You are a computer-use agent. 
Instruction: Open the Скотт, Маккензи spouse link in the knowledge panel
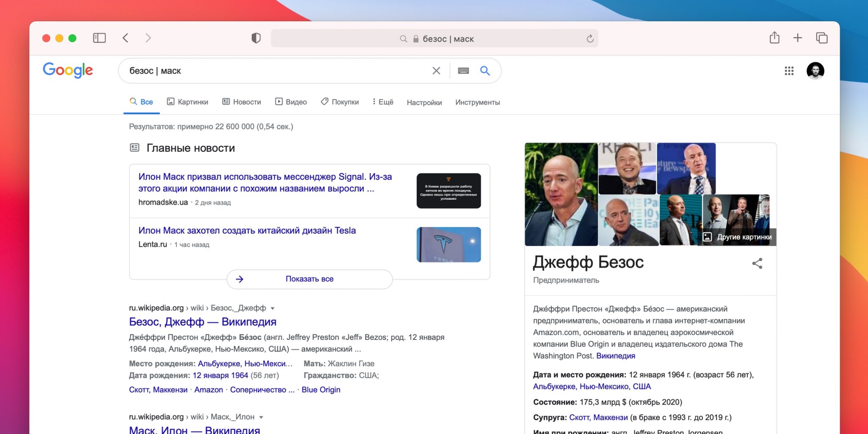click(x=598, y=417)
